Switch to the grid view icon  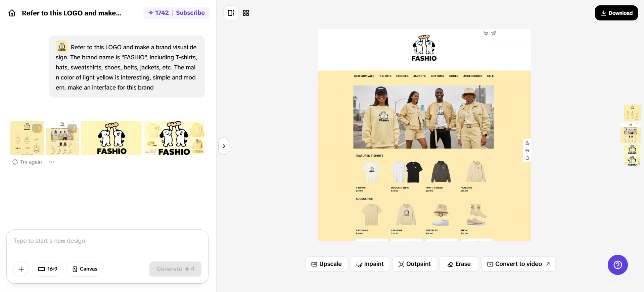(x=246, y=13)
